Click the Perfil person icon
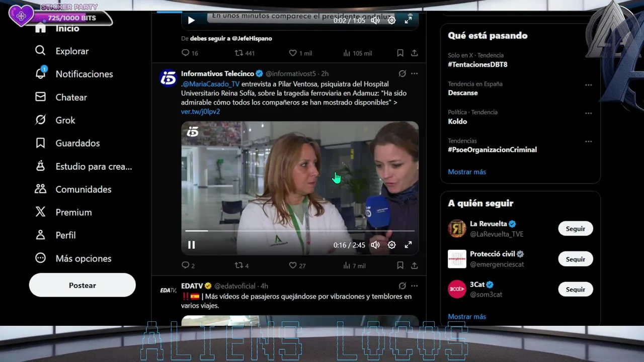Image resolution: width=644 pixels, height=362 pixels. pos(40,235)
